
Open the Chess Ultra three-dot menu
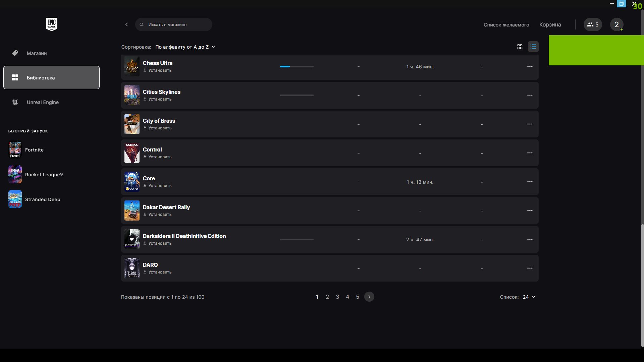coord(530,66)
